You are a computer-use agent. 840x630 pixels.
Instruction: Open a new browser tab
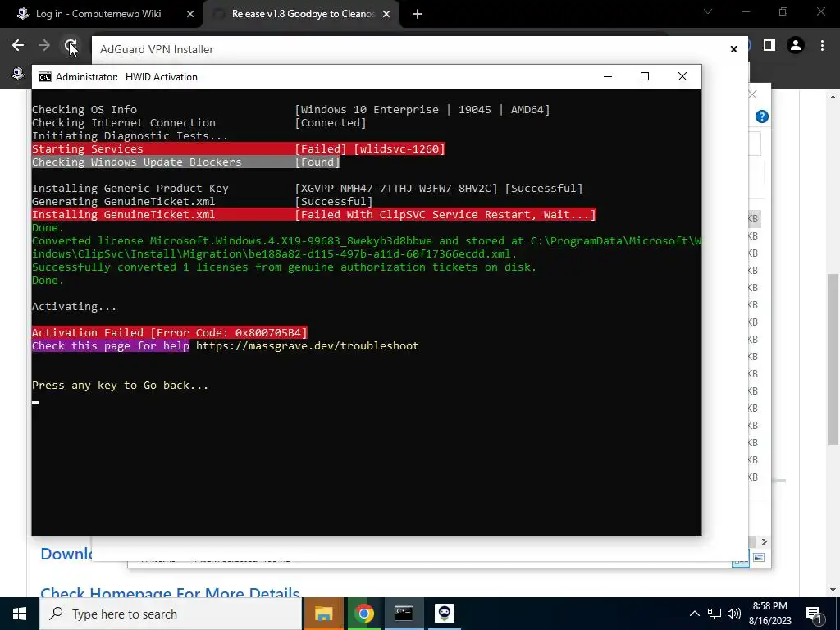[x=418, y=14]
